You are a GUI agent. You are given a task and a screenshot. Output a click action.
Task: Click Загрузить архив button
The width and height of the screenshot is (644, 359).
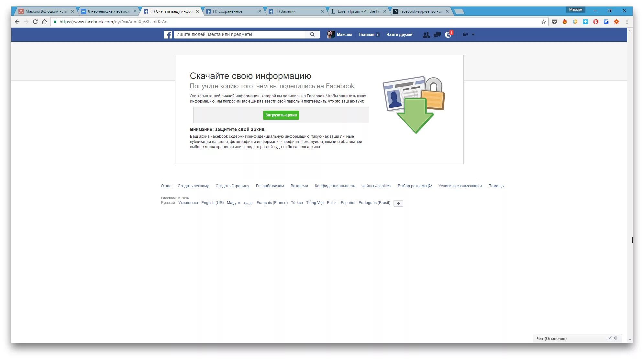[281, 115]
